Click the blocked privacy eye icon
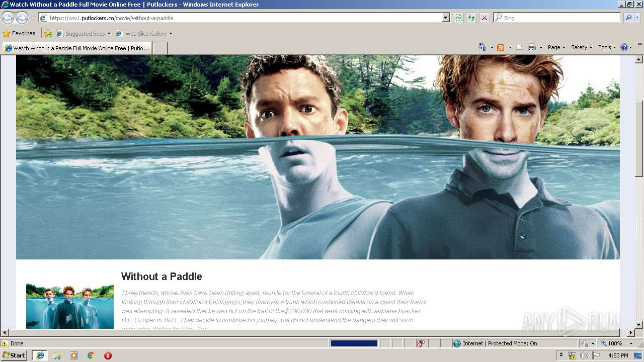The image size is (644, 362). (421, 343)
